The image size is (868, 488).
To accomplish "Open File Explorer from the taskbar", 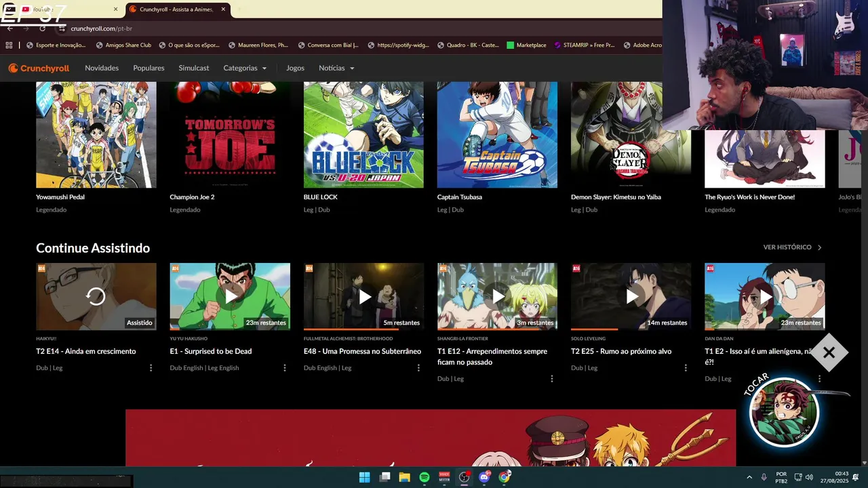I will pyautogui.click(x=404, y=477).
